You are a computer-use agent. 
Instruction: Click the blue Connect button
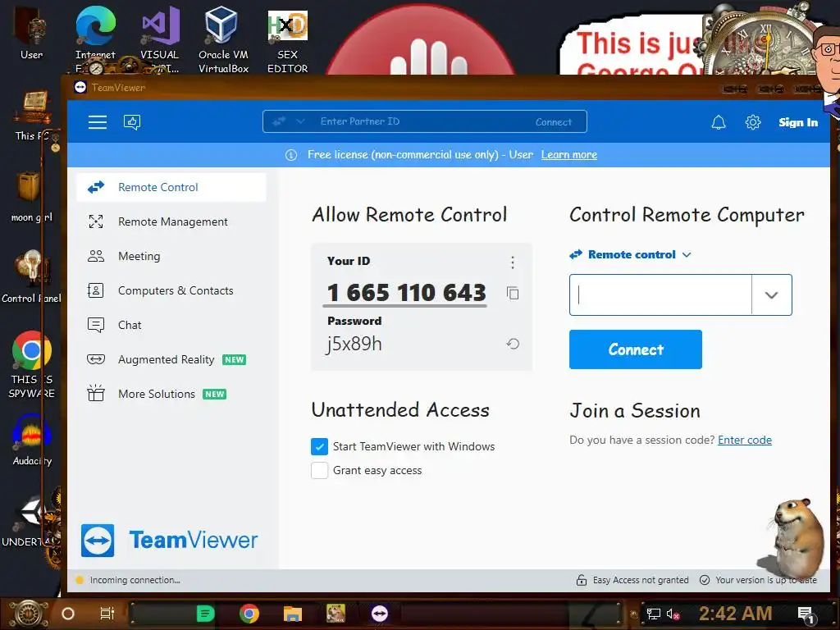(636, 349)
